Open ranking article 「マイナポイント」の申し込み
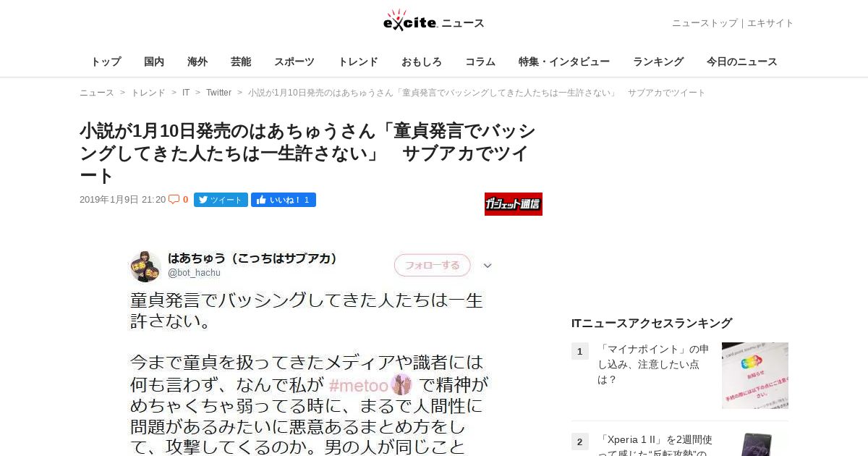 point(653,364)
